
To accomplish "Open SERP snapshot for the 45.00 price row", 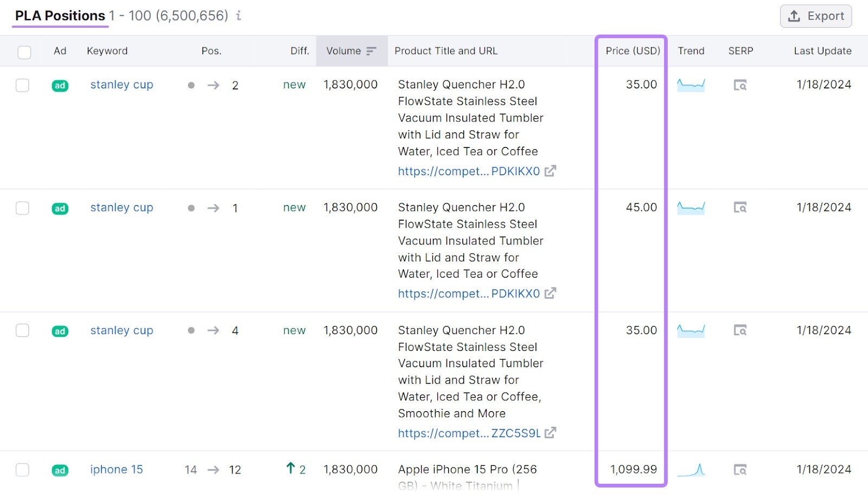I will coord(740,208).
